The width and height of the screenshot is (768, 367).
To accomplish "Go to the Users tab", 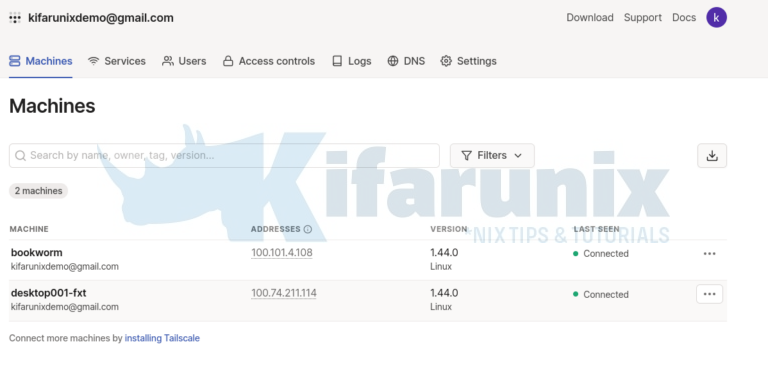I will coord(184,61).
